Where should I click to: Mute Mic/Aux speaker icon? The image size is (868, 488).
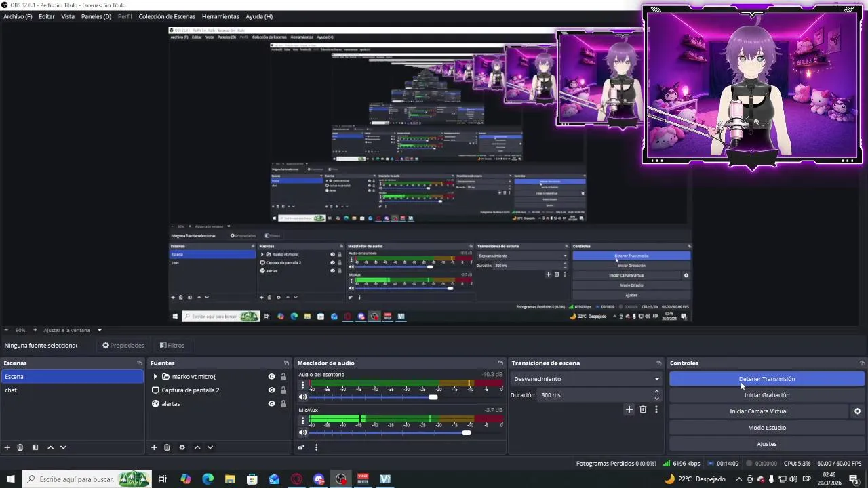coord(302,433)
